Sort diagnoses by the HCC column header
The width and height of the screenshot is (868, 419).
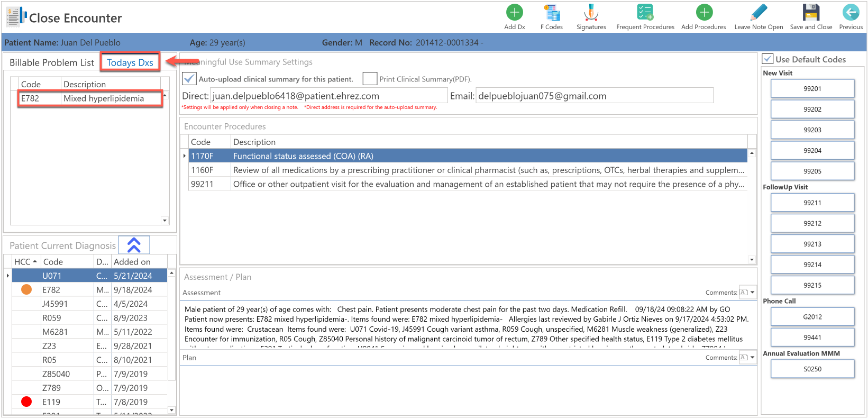click(x=26, y=261)
